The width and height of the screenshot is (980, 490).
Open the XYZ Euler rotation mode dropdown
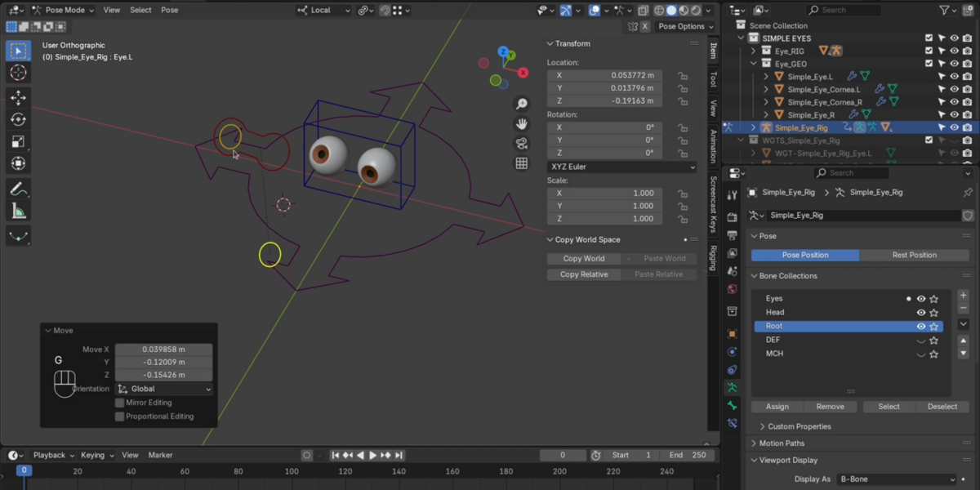coord(621,167)
